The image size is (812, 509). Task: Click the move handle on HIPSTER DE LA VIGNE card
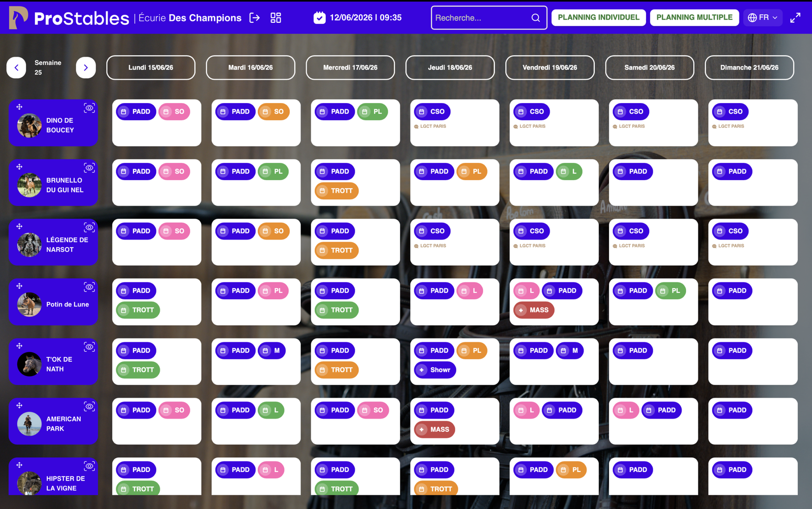pos(19,465)
